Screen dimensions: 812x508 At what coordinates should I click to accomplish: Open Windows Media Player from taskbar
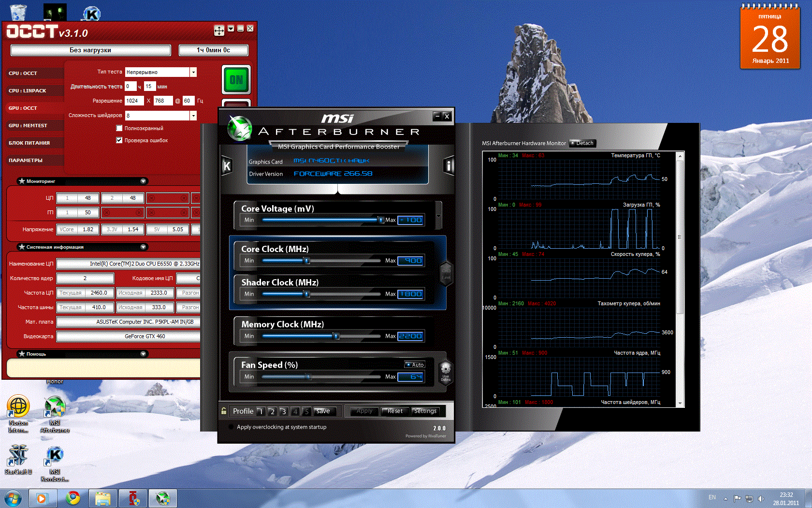pyautogui.click(x=43, y=498)
